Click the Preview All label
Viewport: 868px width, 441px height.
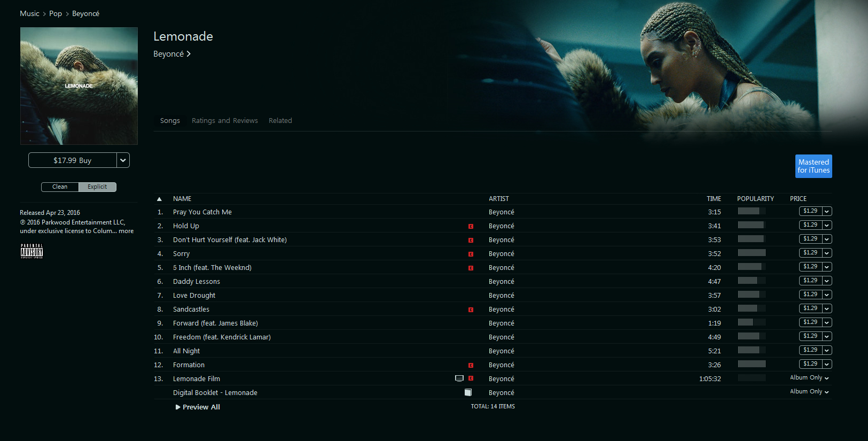(x=201, y=407)
